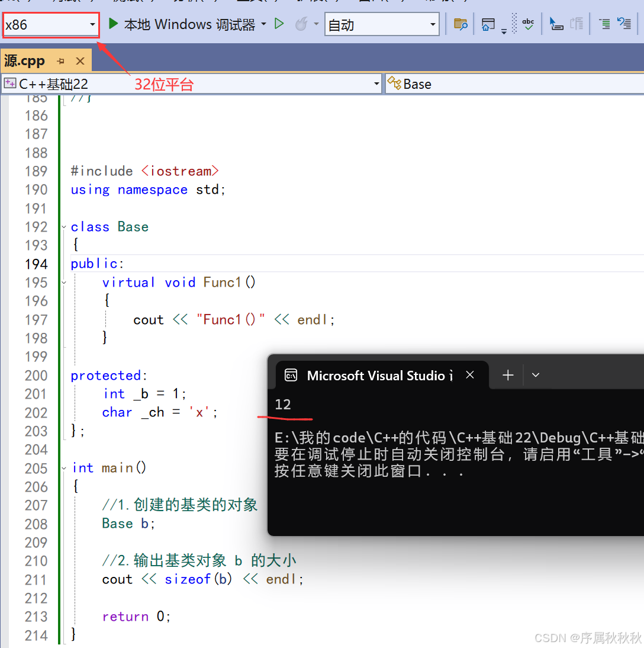Click the Base b; statement
Image resolution: width=644 pixels, height=648 pixels.
pyautogui.click(x=128, y=524)
